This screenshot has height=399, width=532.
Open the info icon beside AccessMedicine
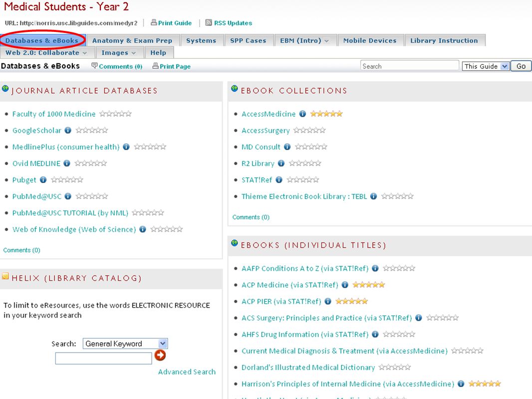tap(302, 114)
